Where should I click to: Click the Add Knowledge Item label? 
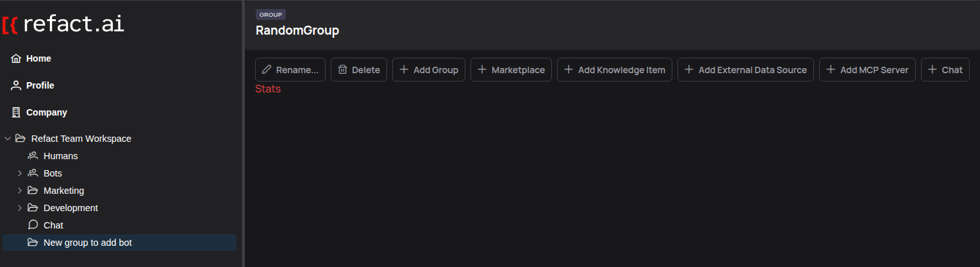pyautogui.click(x=622, y=70)
